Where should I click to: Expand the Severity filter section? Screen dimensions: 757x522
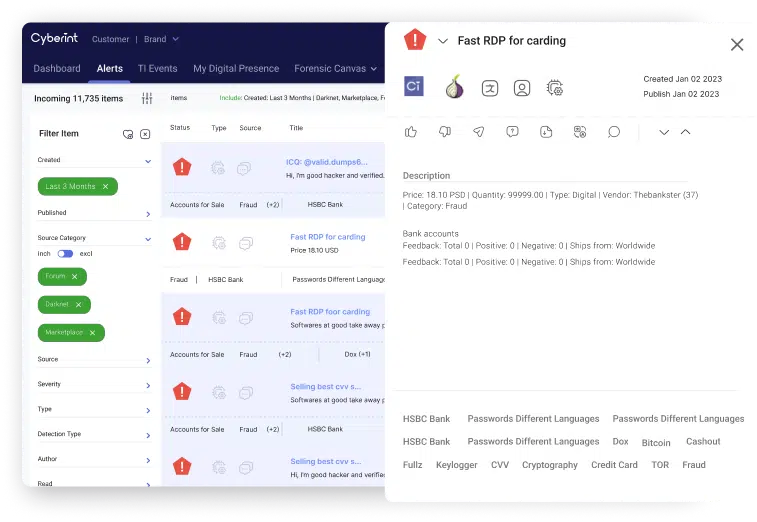pos(148,385)
